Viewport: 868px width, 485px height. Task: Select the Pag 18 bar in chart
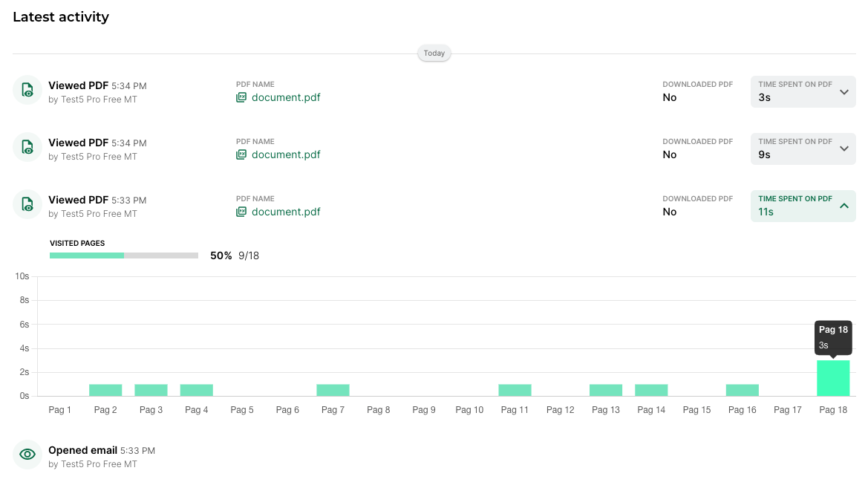coord(832,379)
